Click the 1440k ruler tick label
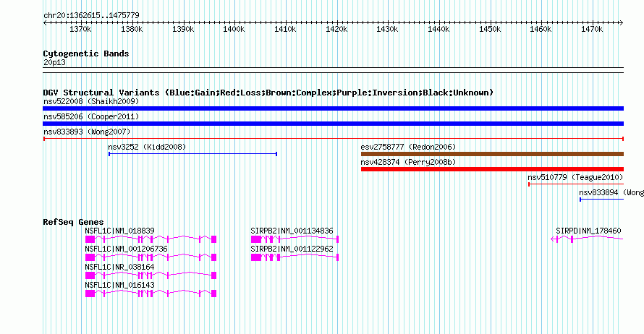Image resolution: width=644 pixels, height=334 pixels. (438, 29)
